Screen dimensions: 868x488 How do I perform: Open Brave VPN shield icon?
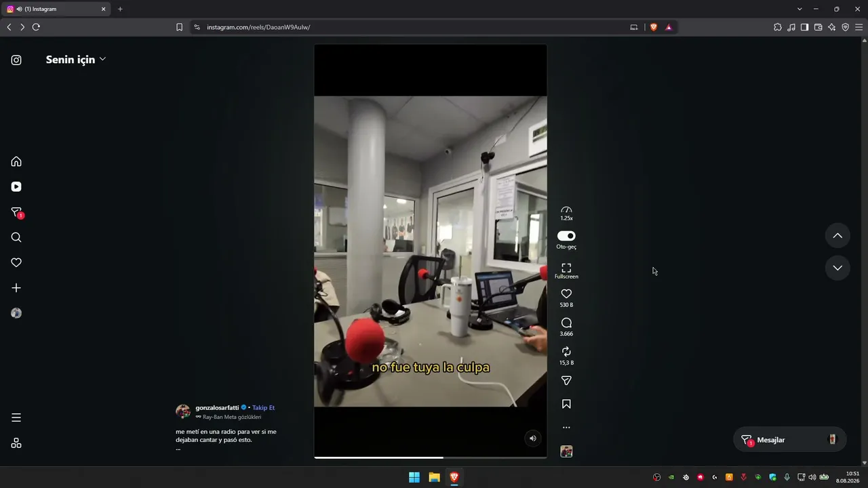(846, 27)
